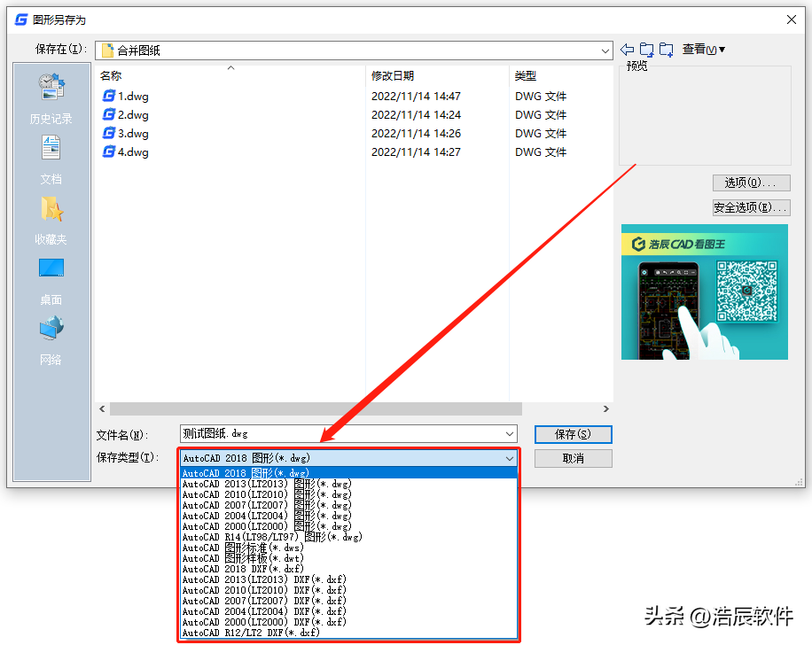Click the 浩辰CAD看图王 advertisement banner

click(704, 292)
